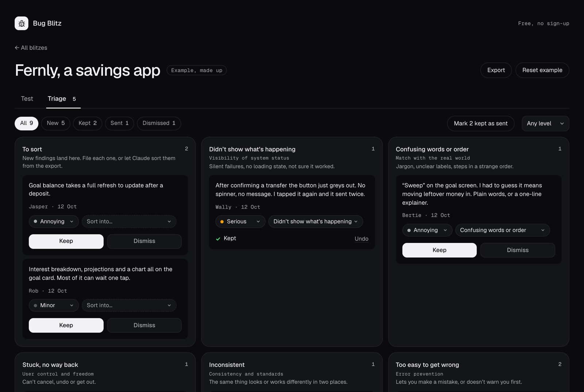This screenshot has height=392, width=584.
Task: Switch to the Test tab
Action: (27, 99)
